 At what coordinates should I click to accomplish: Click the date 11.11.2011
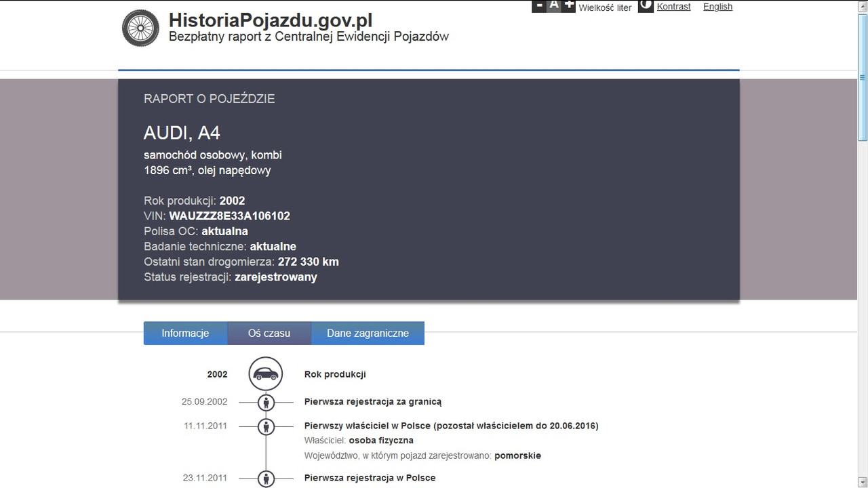[205, 426]
